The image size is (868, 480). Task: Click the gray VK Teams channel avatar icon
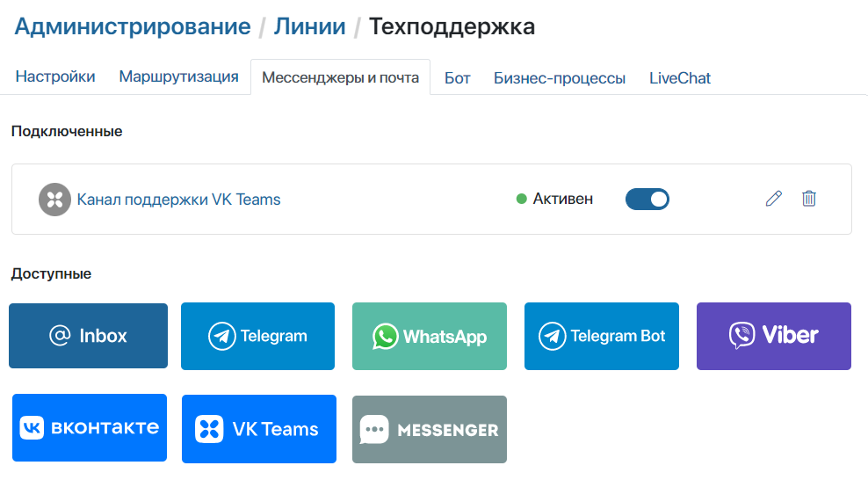click(54, 200)
